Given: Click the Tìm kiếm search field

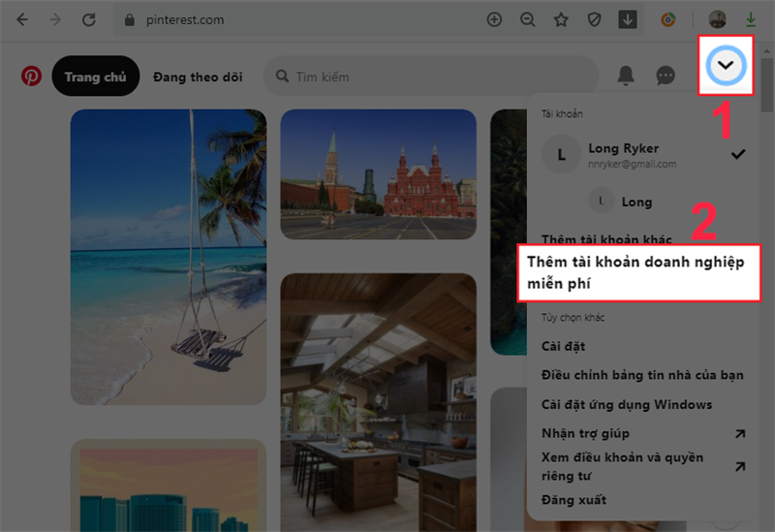Looking at the screenshot, I should pos(431,77).
